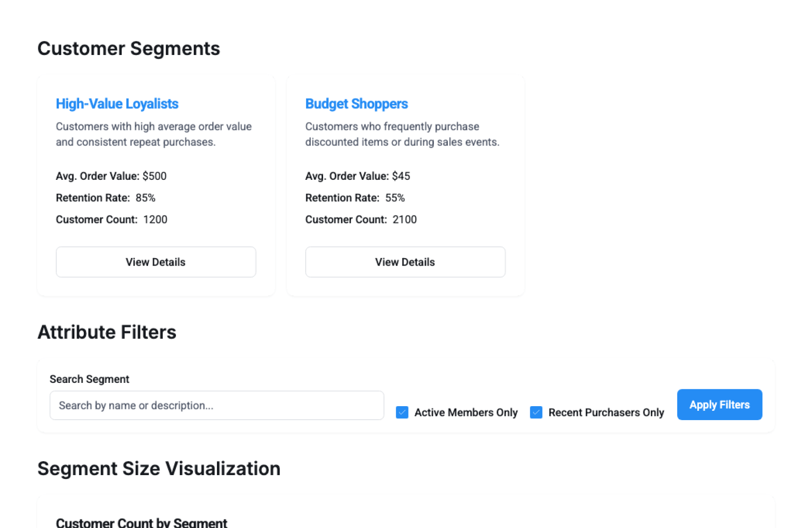
Task: View details for Budget Shoppers
Action: [x=405, y=262]
